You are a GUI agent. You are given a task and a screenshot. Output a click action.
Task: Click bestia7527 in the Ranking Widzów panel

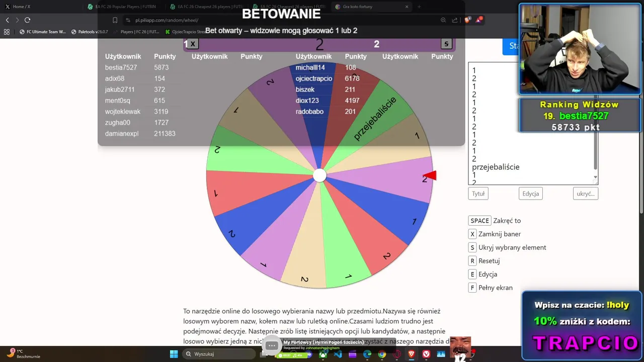584,116
